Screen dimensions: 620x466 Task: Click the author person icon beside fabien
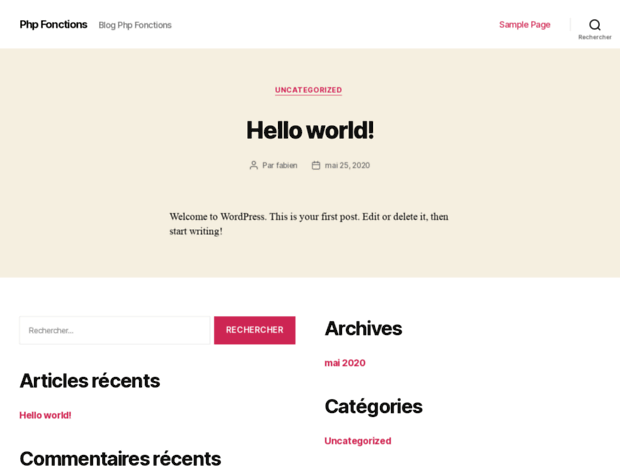coord(254,165)
